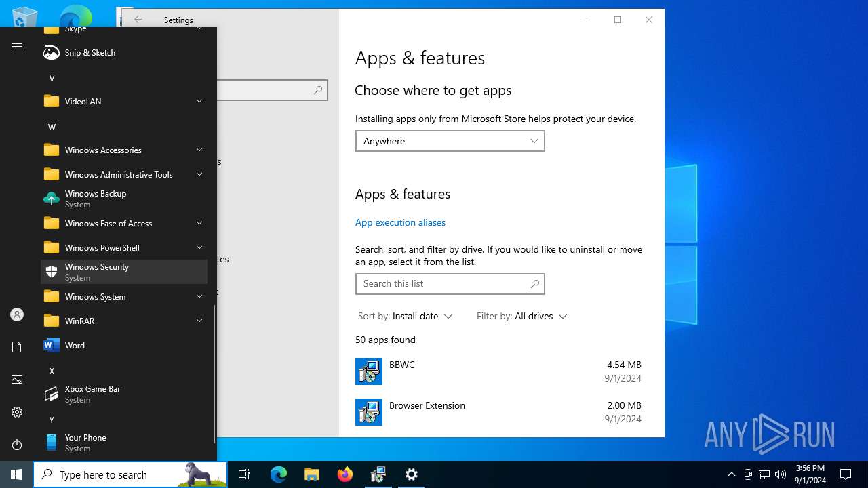This screenshot has width=868, height=488.
Task: Launch Windows Security from app list
Action: tap(124, 272)
